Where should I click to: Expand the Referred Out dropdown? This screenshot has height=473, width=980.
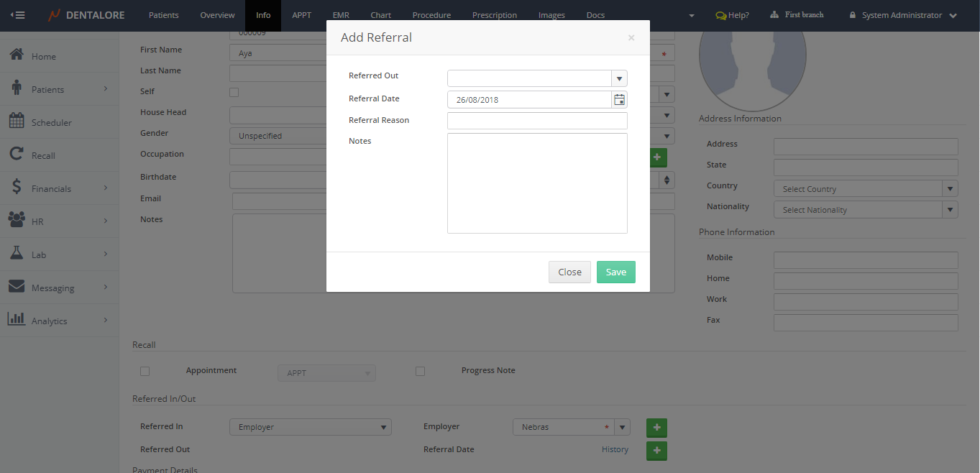point(619,78)
